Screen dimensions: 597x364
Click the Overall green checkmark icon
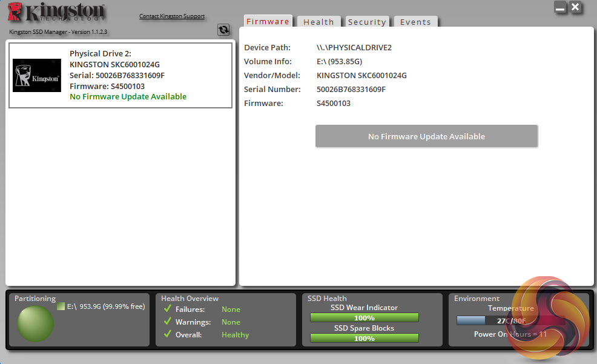[x=168, y=334]
